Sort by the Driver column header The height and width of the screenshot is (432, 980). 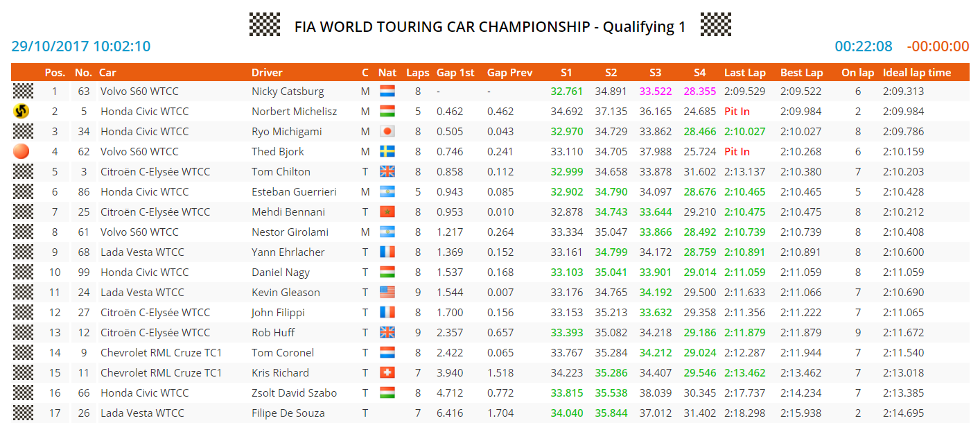267,73
